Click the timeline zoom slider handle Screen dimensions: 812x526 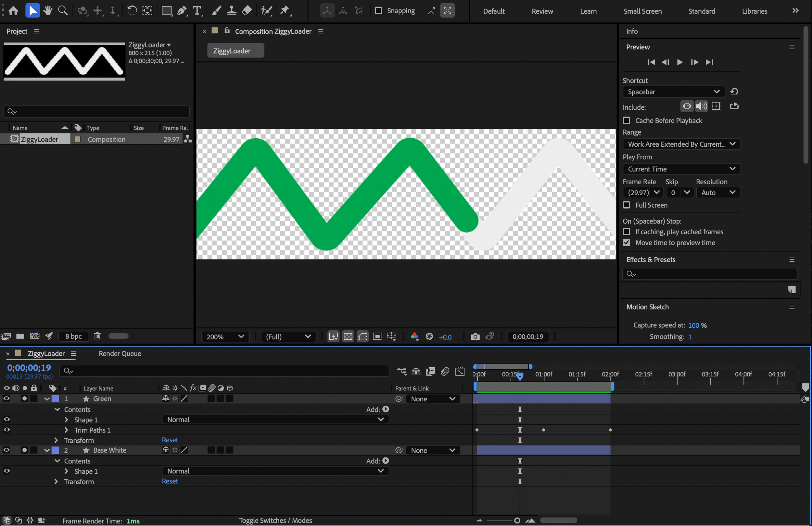coord(517,520)
